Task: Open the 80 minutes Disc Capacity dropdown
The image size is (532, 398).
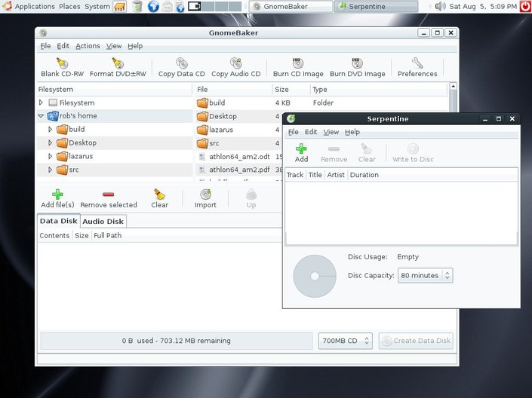Action: coord(425,276)
